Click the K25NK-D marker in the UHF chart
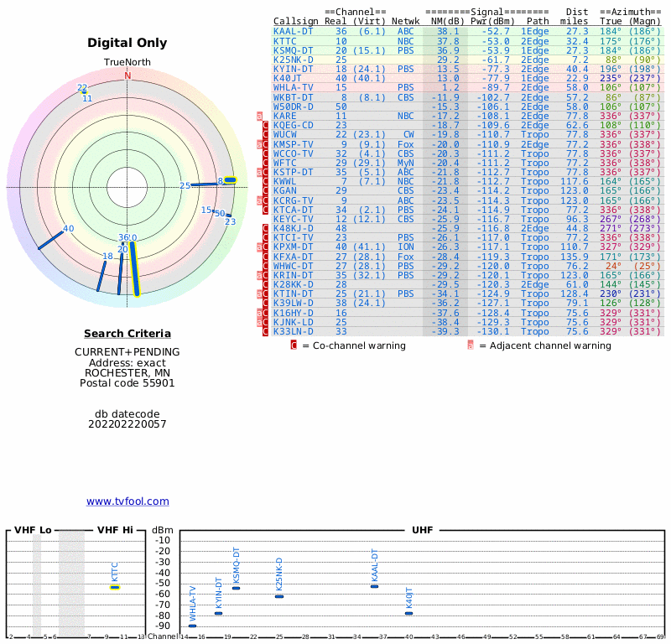This screenshot has width=671, height=644. 279,596
